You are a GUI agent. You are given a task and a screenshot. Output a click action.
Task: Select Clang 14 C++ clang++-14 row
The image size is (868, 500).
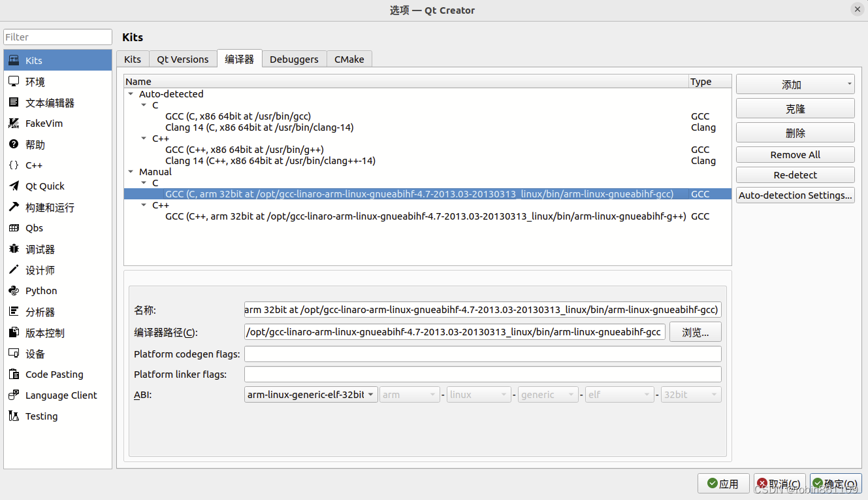[x=428, y=161]
